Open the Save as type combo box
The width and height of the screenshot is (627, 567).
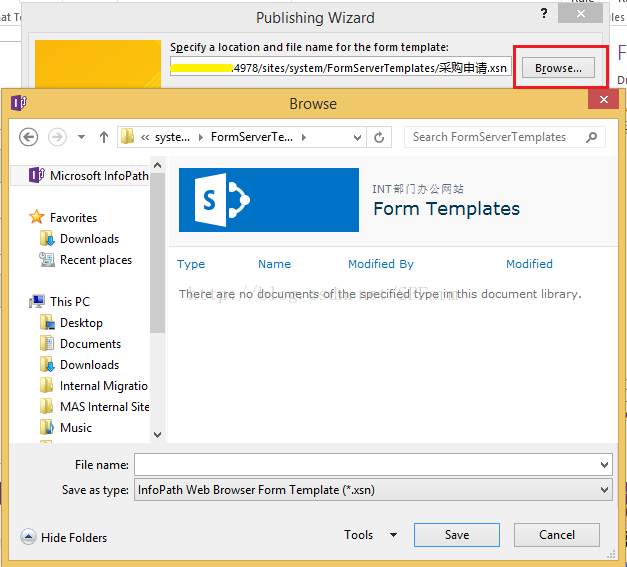[373, 490]
